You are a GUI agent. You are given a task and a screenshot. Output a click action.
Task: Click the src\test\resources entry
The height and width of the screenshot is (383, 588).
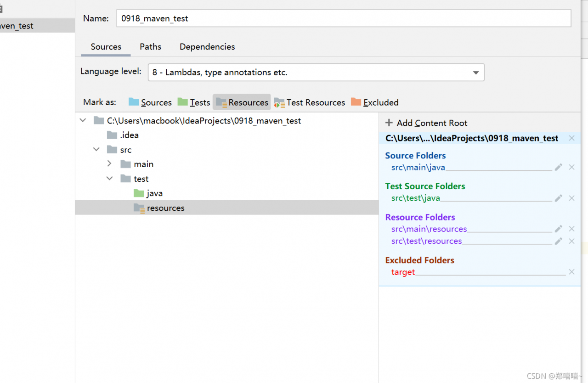click(427, 241)
